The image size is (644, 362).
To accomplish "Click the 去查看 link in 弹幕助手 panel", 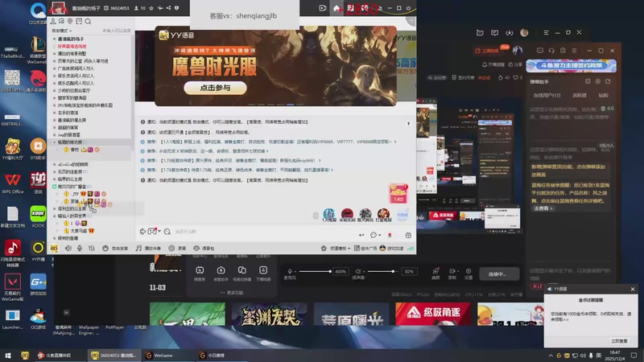I will coord(543,208).
